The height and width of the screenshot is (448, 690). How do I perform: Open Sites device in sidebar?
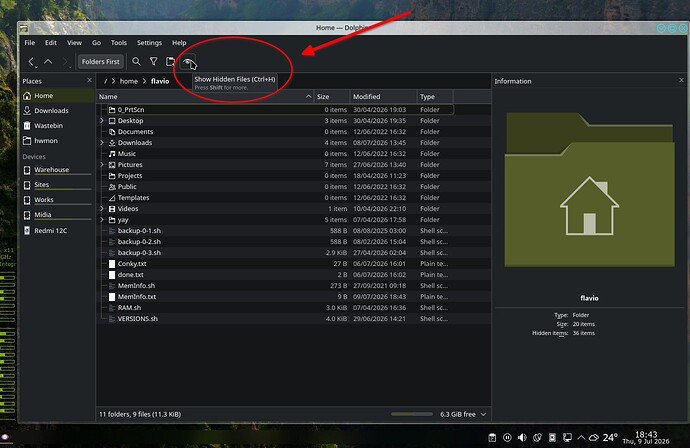(57, 185)
